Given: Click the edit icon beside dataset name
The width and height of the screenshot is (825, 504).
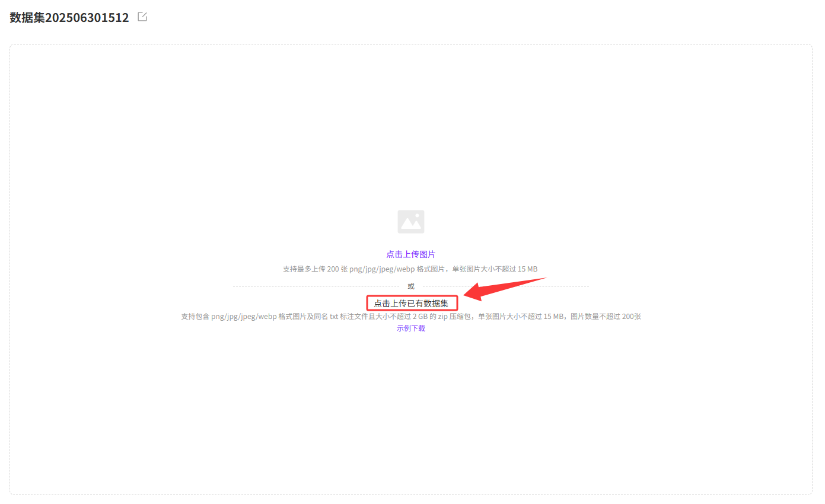Looking at the screenshot, I should (142, 17).
